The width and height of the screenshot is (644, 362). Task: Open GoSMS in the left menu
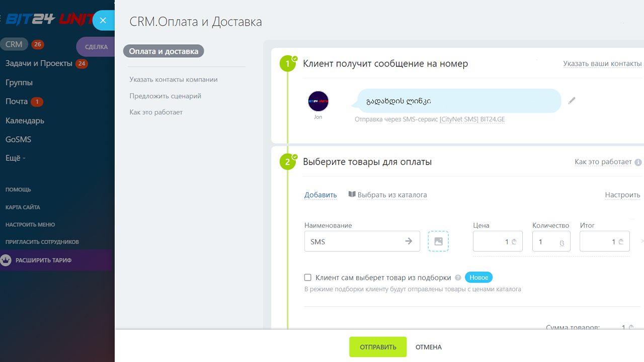(x=19, y=139)
